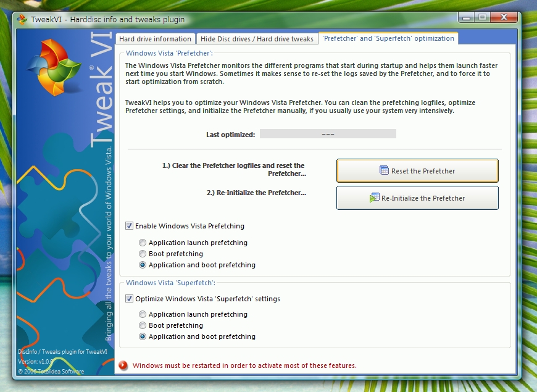Toggle Optimize Windows Vista 'Superfetch' settings checkbox
The height and width of the screenshot is (392, 537).
tap(129, 298)
